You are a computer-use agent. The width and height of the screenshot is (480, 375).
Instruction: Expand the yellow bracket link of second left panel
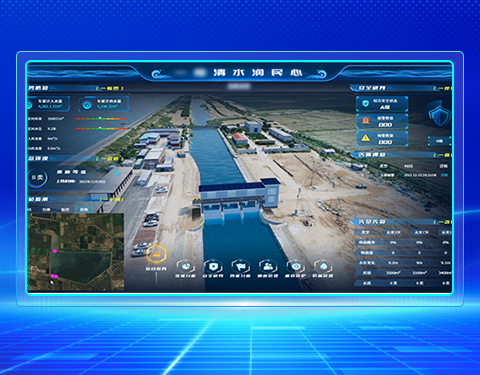point(110,159)
